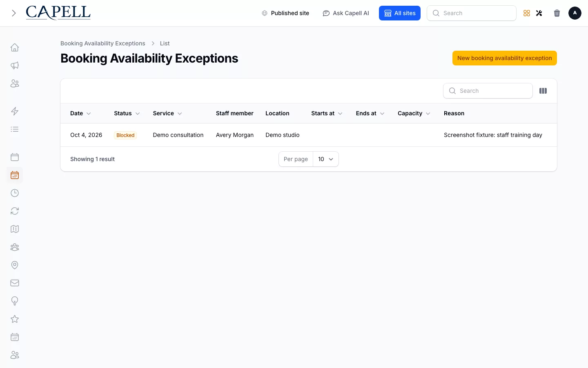Image resolution: width=588 pixels, height=368 pixels.
Task: Click the Demo consultation service cell
Action: click(x=178, y=135)
